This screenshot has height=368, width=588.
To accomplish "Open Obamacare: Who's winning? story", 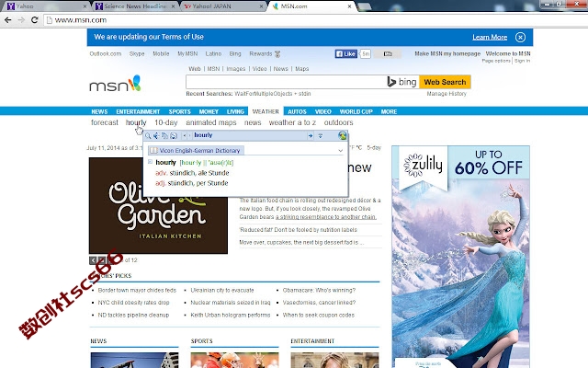I will pos(319,291).
